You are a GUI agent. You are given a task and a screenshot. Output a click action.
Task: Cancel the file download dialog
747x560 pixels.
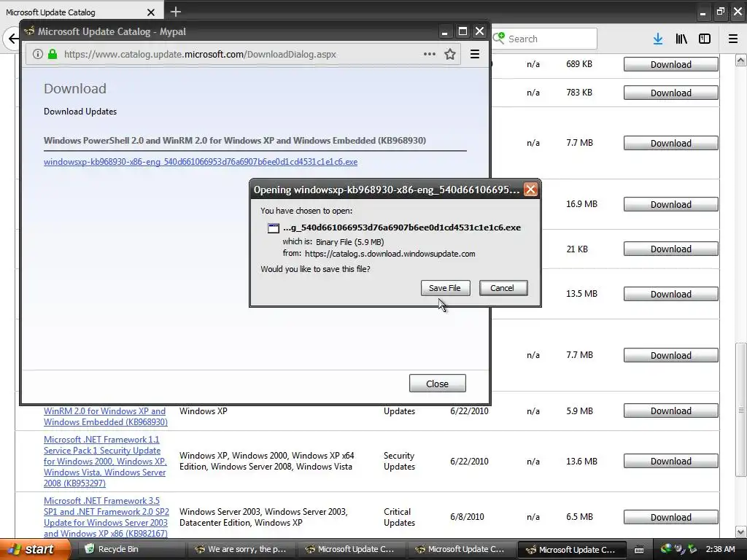(x=503, y=288)
